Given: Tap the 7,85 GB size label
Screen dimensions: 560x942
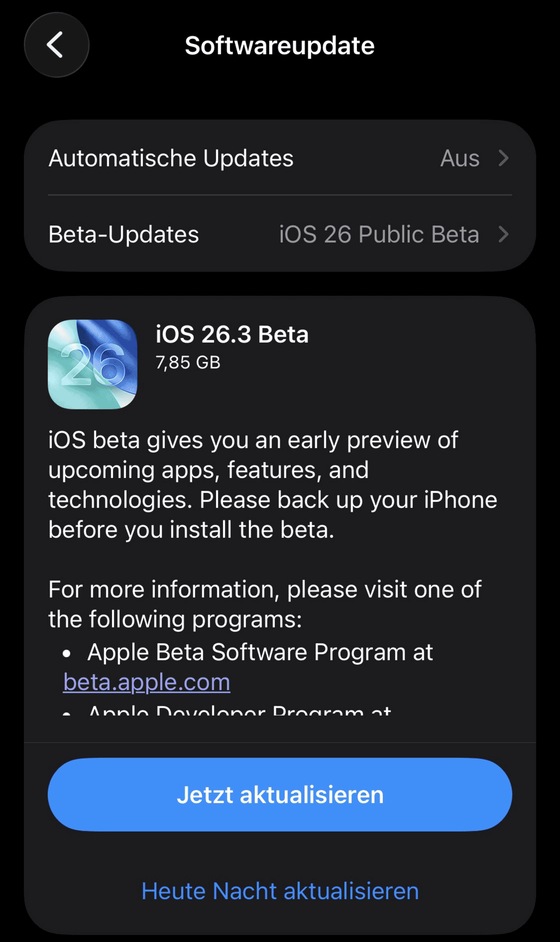Looking at the screenshot, I should coord(188,362).
